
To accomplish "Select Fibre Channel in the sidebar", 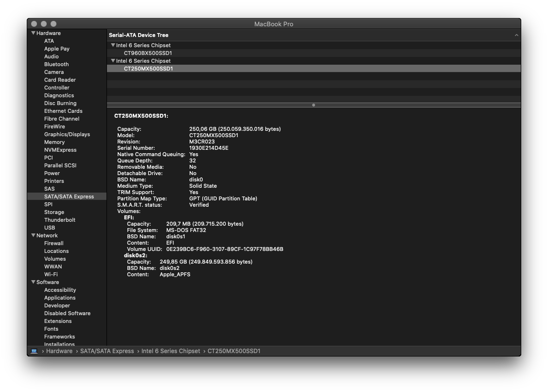I will (61, 119).
